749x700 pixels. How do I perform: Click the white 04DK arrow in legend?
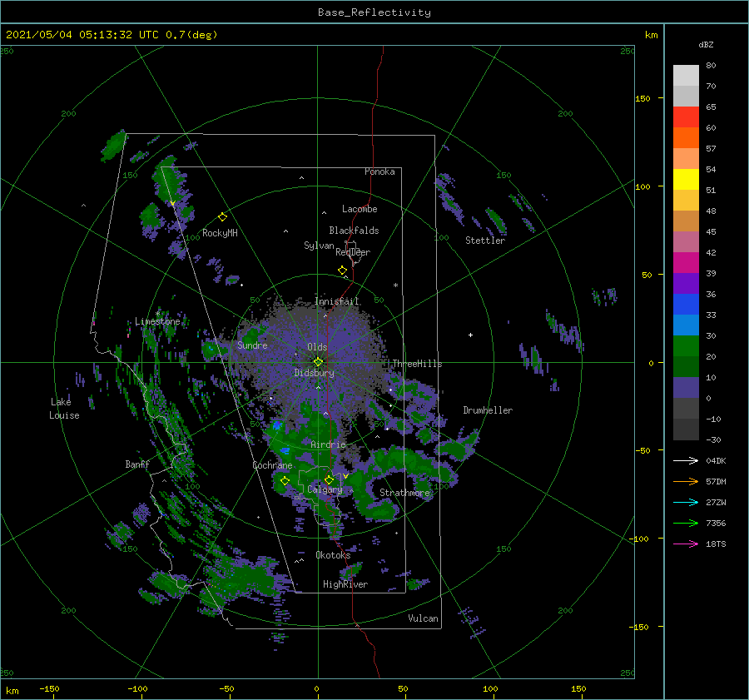pos(686,461)
